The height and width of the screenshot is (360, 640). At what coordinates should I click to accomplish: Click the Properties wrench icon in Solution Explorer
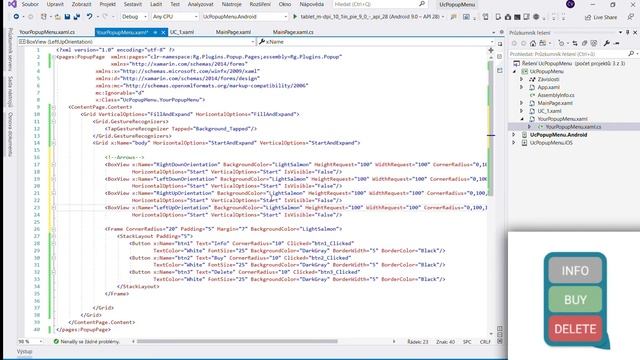click(607, 43)
